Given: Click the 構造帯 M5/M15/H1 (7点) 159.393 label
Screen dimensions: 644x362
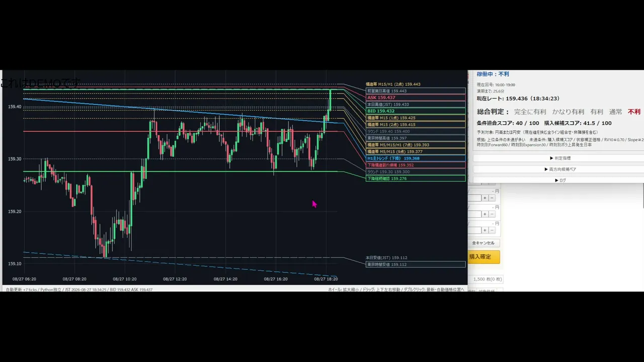Looking at the screenshot, I should [416, 145].
